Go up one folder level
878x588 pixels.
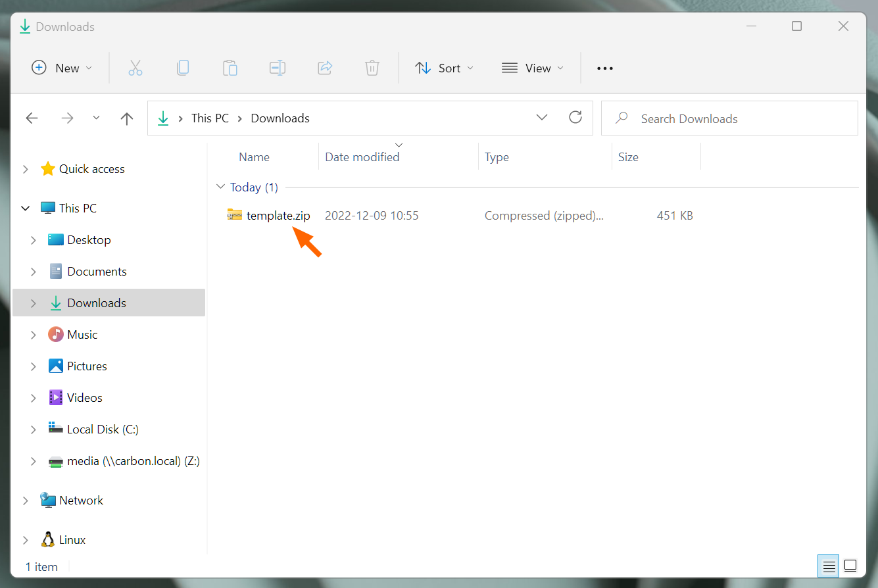(x=127, y=118)
